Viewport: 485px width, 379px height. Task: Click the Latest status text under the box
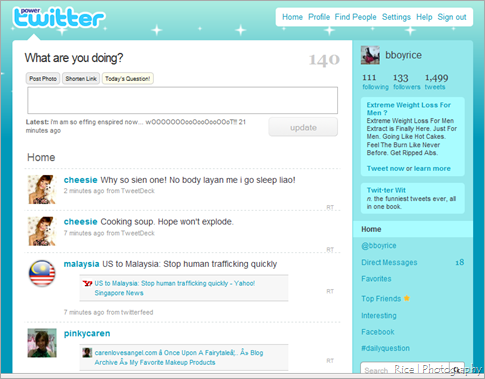pos(136,126)
